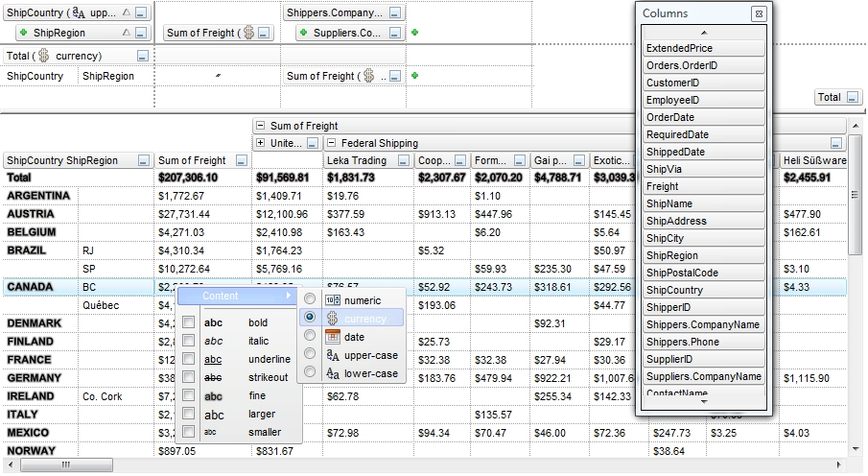Viewport: 868px width, 476px height.
Task: Click the upper-case format icon in submenu
Action: pos(333,355)
